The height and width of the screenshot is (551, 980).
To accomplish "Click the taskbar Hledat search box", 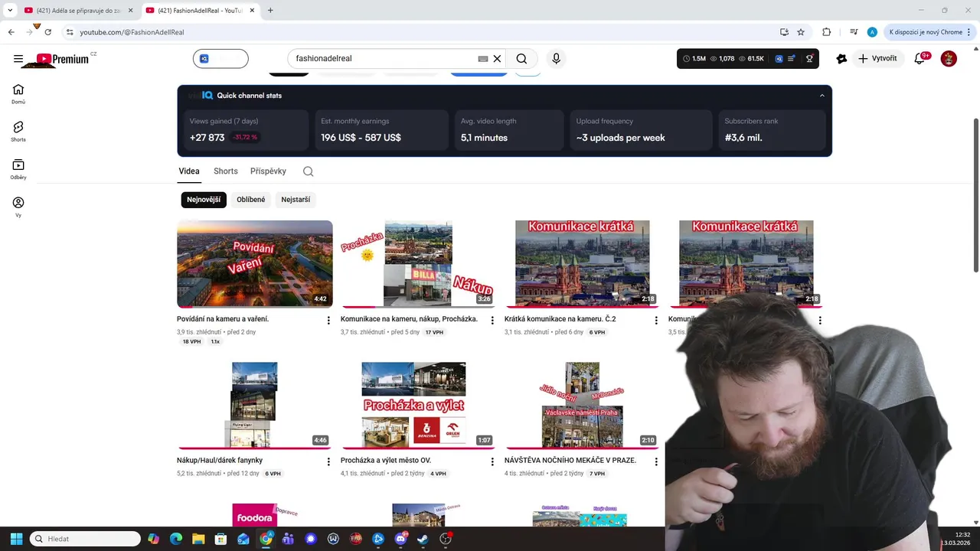I will (85, 539).
